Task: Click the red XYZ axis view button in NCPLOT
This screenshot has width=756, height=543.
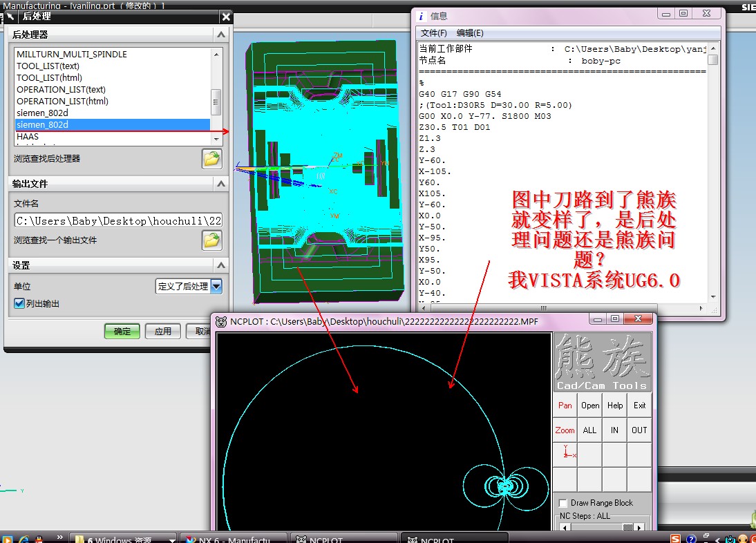Action: coord(565,454)
